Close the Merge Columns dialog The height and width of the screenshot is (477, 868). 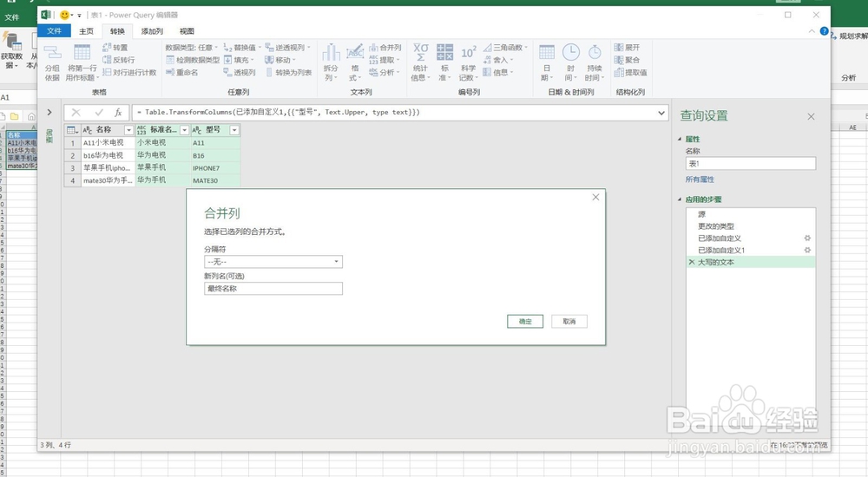pos(595,197)
